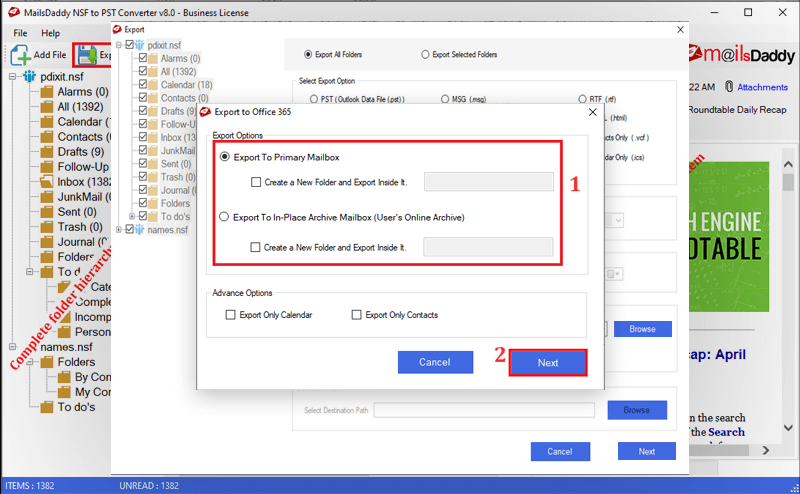The height and width of the screenshot is (494, 800).
Task: Select Export To Primary Mailbox radio button
Action: coord(224,157)
